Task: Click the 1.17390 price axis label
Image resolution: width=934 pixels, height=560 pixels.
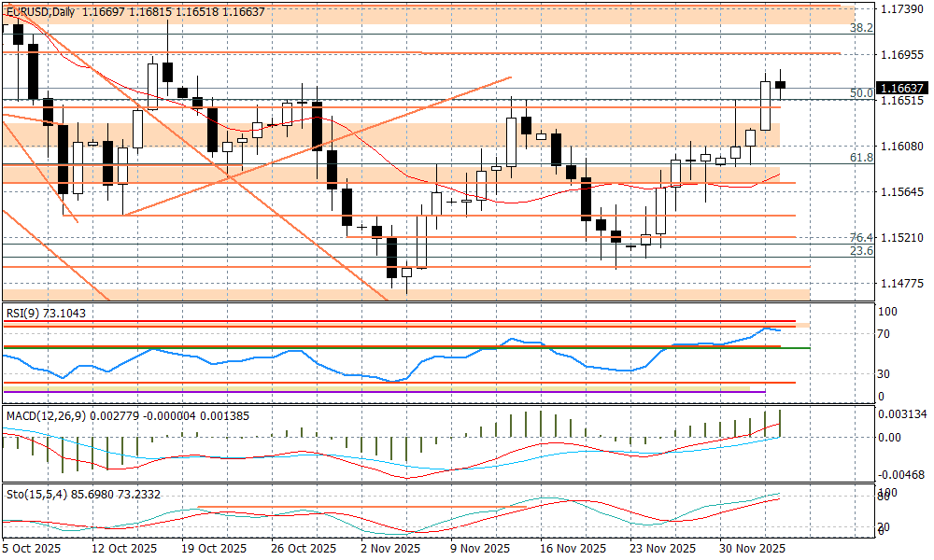Action: (901, 8)
